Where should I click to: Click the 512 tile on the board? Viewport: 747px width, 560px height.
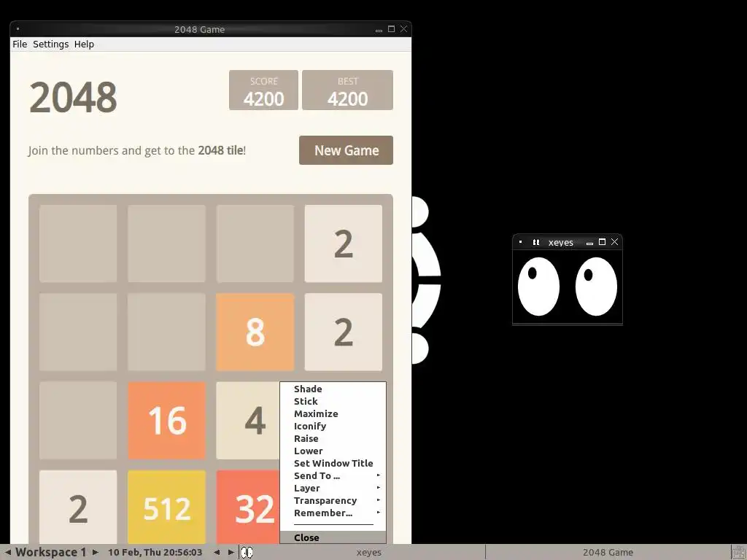[167, 507]
